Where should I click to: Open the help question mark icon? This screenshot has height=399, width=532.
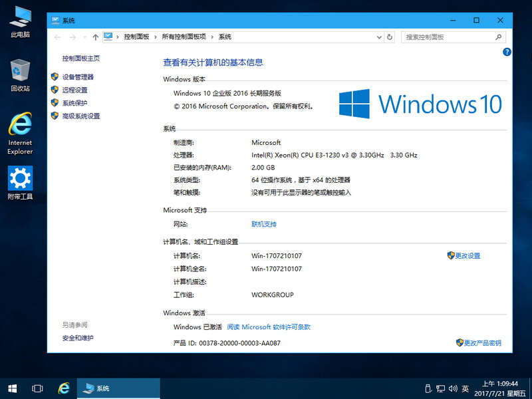(x=507, y=52)
